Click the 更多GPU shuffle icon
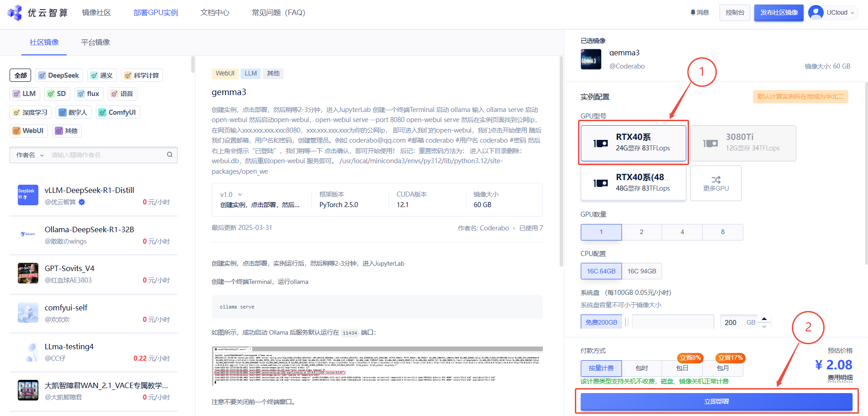This screenshot has width=868, height=416. coord(716,179)
